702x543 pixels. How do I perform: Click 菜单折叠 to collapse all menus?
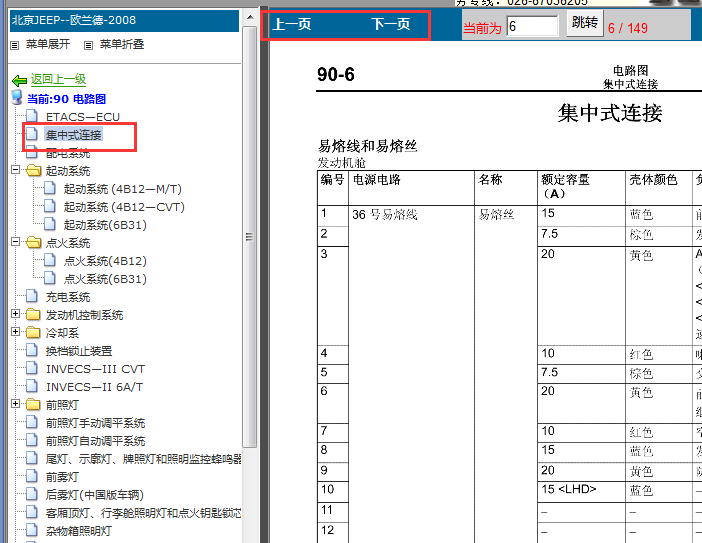click(x=122, y=44)
